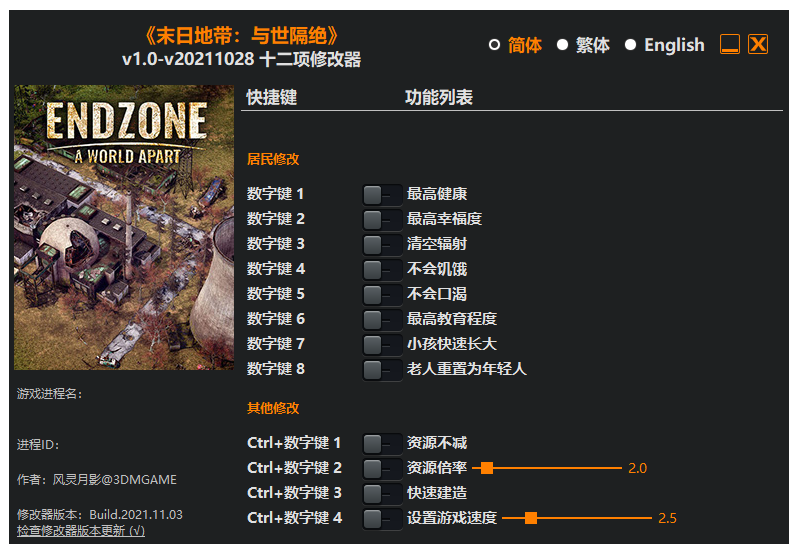Minimize the trainer window using orange icon
This screenshot has width=803, height=544.
click(729, 44)
